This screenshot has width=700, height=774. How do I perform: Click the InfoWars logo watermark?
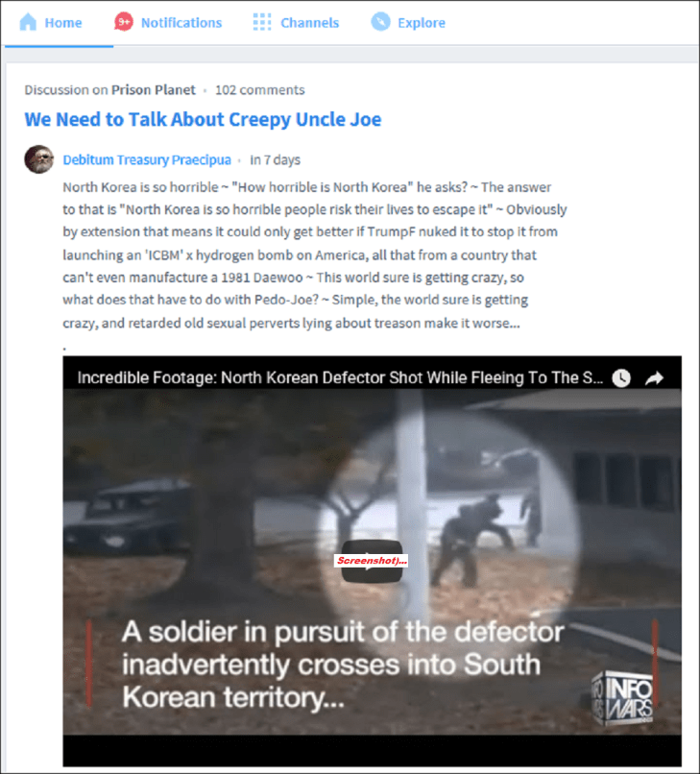(x=622, y=697)
